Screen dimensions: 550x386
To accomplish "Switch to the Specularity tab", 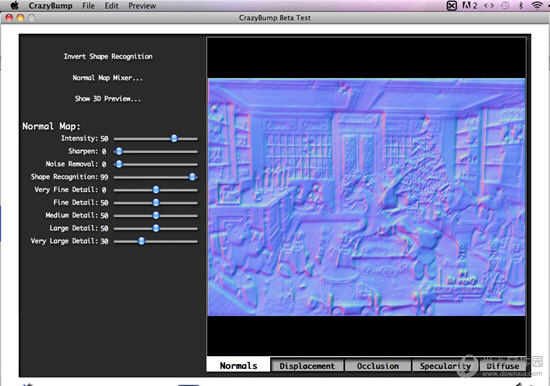I will 445,366.
